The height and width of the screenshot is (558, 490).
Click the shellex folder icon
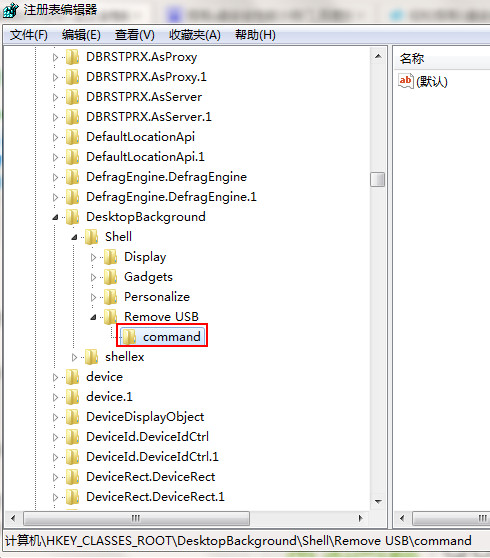click(91, 357)
